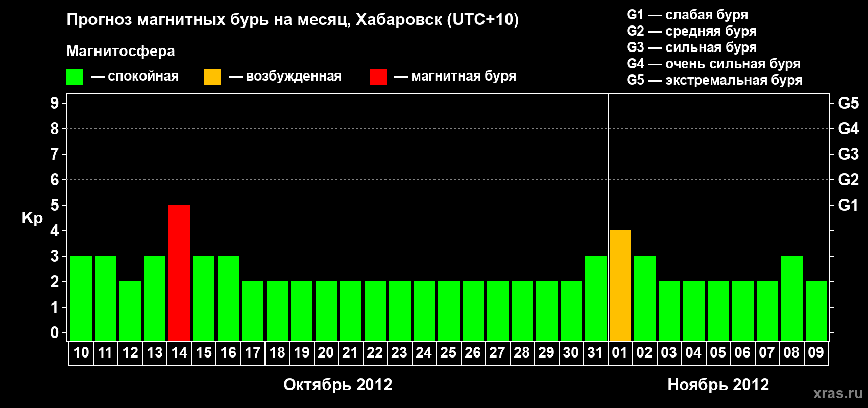868x408 pixels.
Task: Click the green bar for October 22
Action: click(x=375, y=311)
